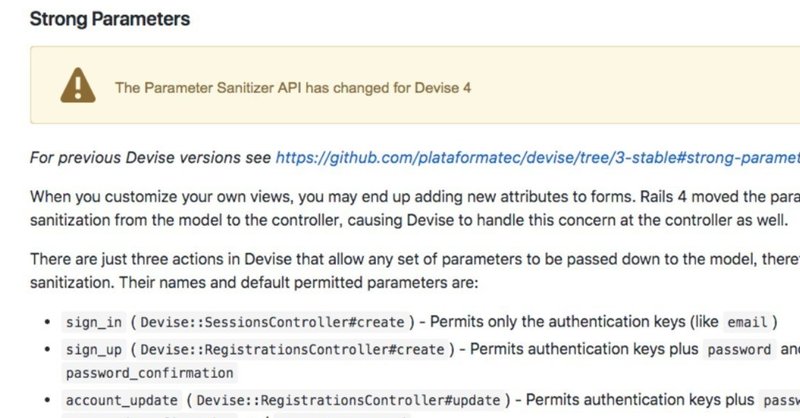Image resolution: width=800 pixels, height=418 pixels.
Task: Click the email inline code
Action: point(747,323)
